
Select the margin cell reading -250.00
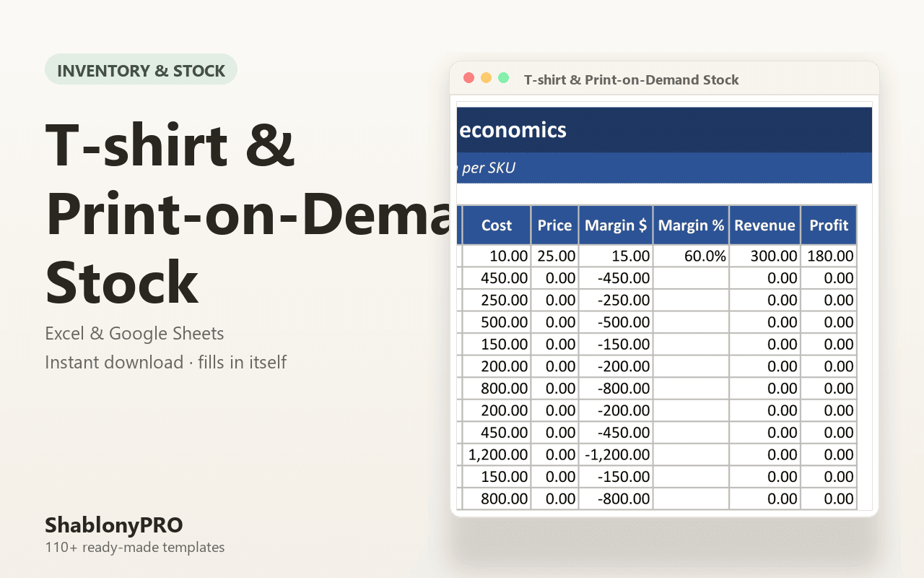point(616,300)
